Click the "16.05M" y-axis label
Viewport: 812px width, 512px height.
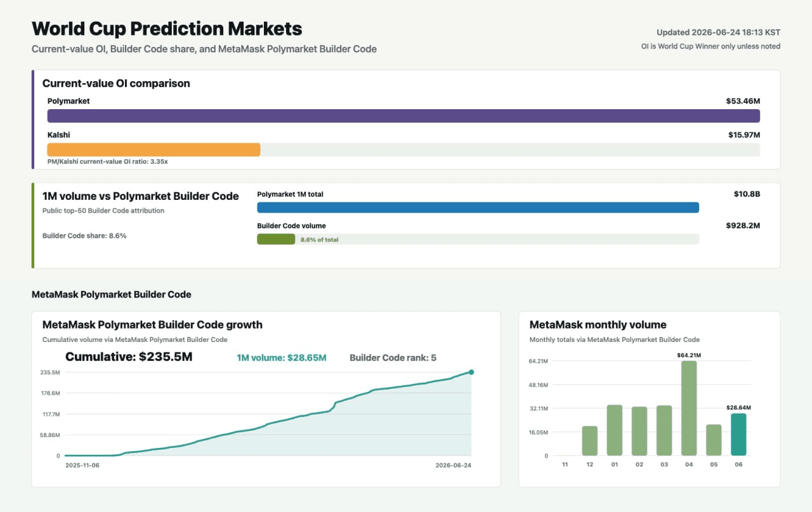click(537, 433)
